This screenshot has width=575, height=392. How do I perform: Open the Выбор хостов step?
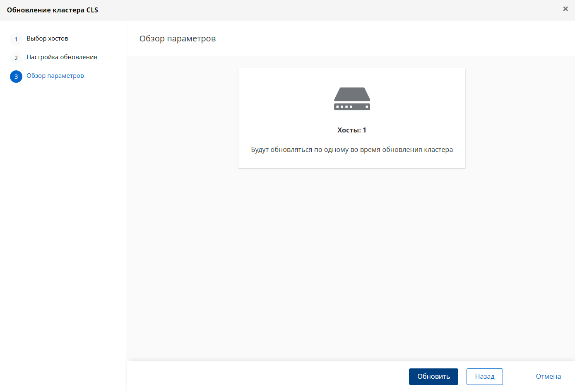tap(47, 38)
